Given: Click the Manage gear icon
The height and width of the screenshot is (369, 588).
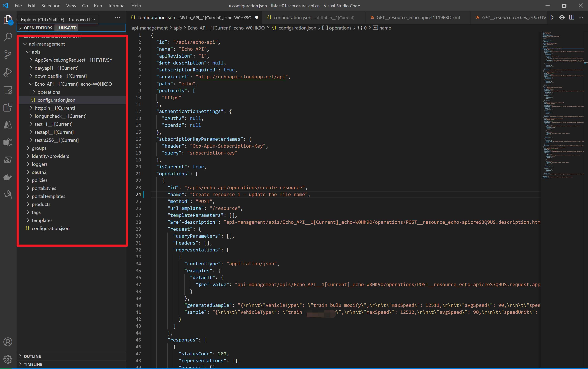Looking at the screenshot, I should 8,359.
